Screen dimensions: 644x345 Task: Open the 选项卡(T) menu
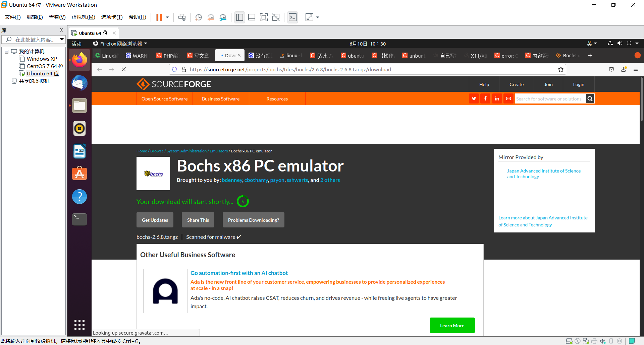pyautogui.click(x=112, y=17)
